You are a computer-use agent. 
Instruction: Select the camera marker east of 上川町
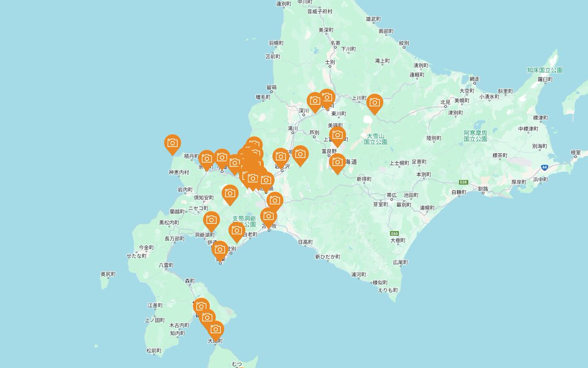374,102
